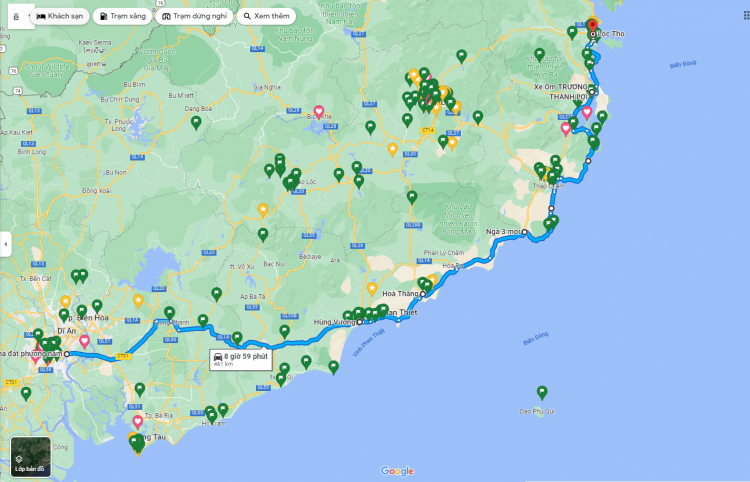Click the Xem thêm search chip
This screenshot has width=750, height=482.
pyautogui.click(x=266, y=16)
